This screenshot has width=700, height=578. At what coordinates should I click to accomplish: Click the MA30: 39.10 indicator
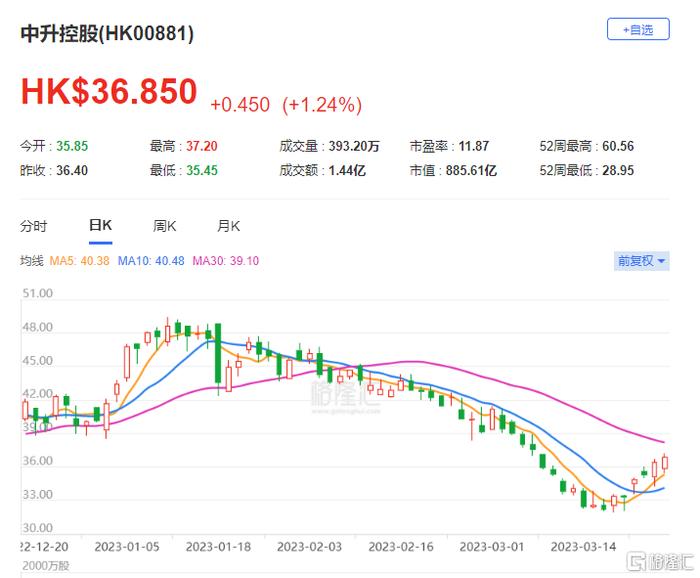[225, 261]
